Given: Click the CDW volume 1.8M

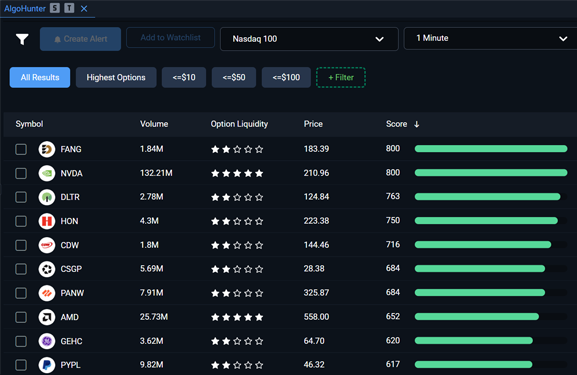Looking at the screenshot, I should click(149, 245).
